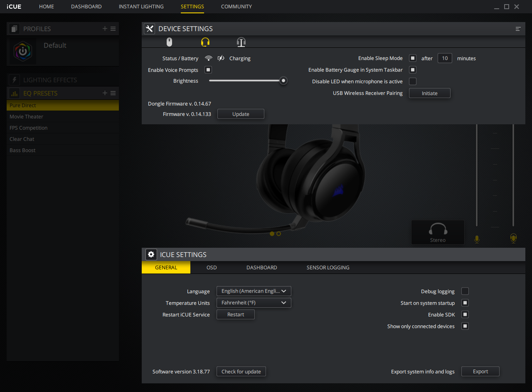Open the Language dropdown
532x392 pixels.
coord(254,291)
